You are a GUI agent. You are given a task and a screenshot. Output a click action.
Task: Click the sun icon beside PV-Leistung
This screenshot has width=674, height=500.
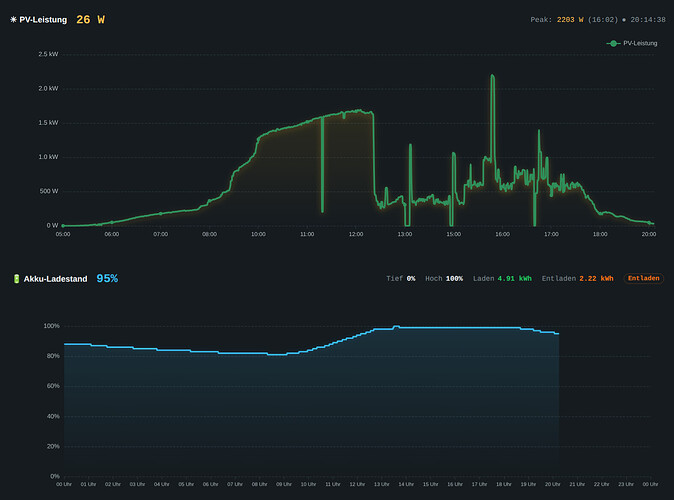click(x=13, y=20)
